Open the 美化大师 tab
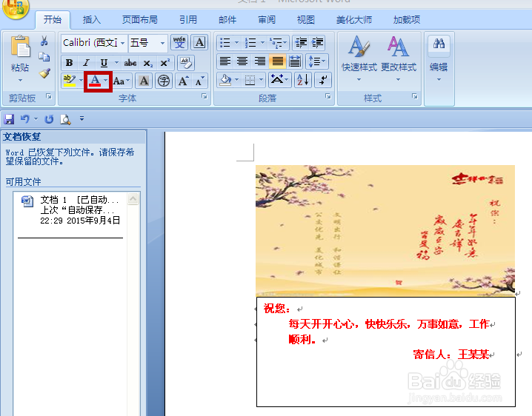 (354, 20)
